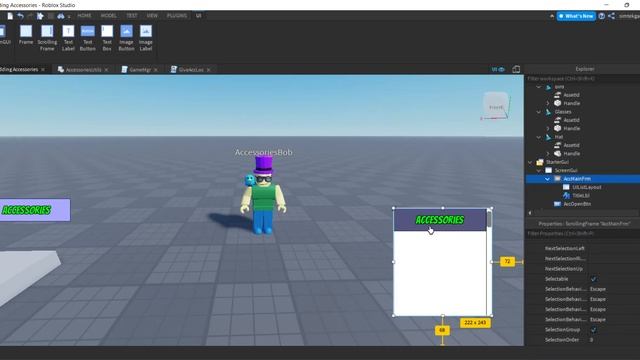Collapse the Glasses accessory in Explorer
640x360 pixels.
pos(539,112)
